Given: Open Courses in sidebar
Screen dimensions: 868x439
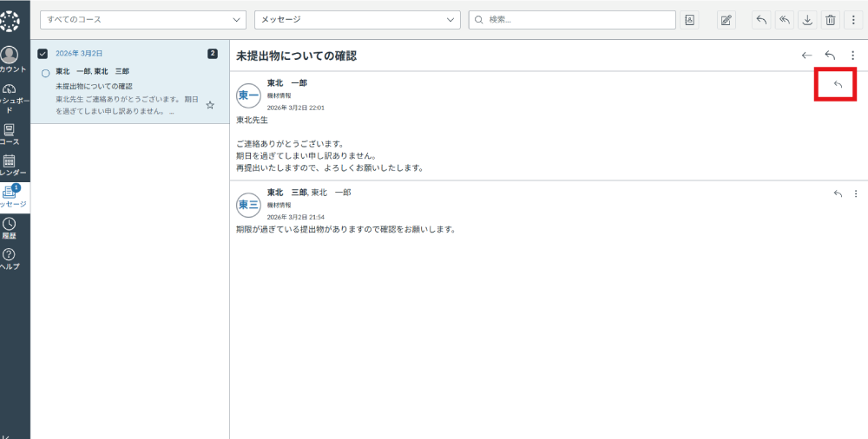Looking at the screenshot, I should [x=10, y=134].
